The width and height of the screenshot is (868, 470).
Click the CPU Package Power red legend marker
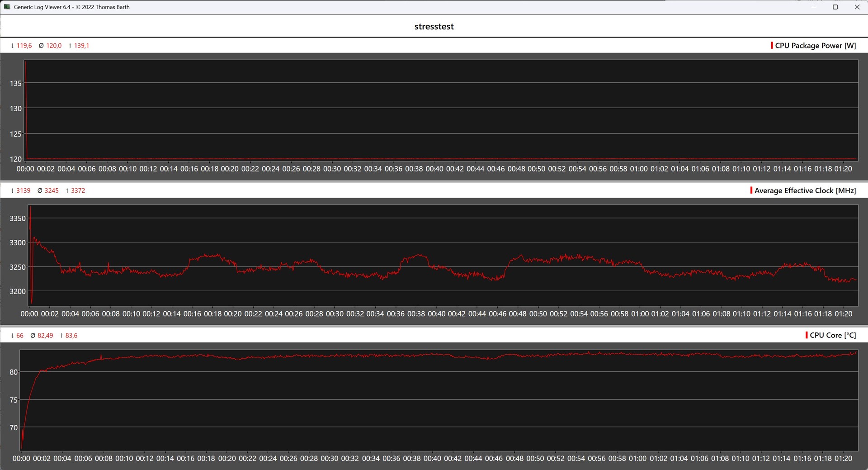pos(772,45)
